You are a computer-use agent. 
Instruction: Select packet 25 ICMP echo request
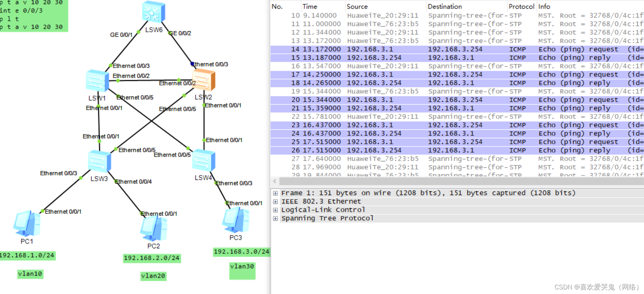[457, 142]
